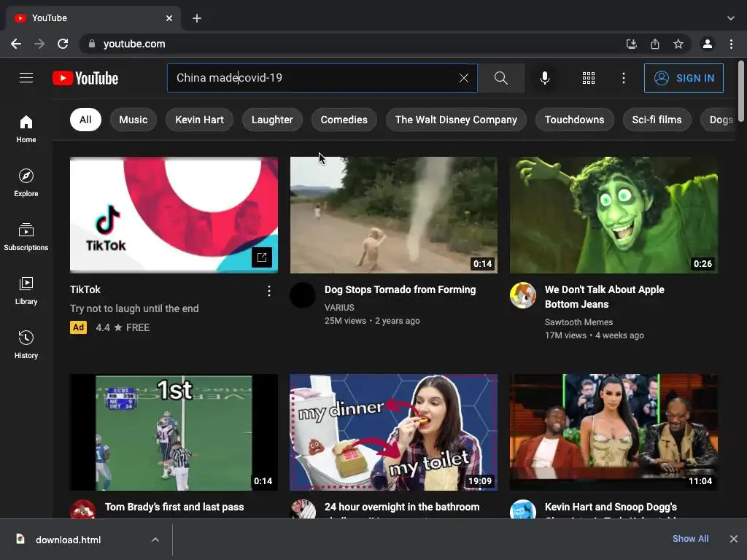Viewport: 747px width, 560px height.
Task: Click Show All downloads
Action: [690, 539]
